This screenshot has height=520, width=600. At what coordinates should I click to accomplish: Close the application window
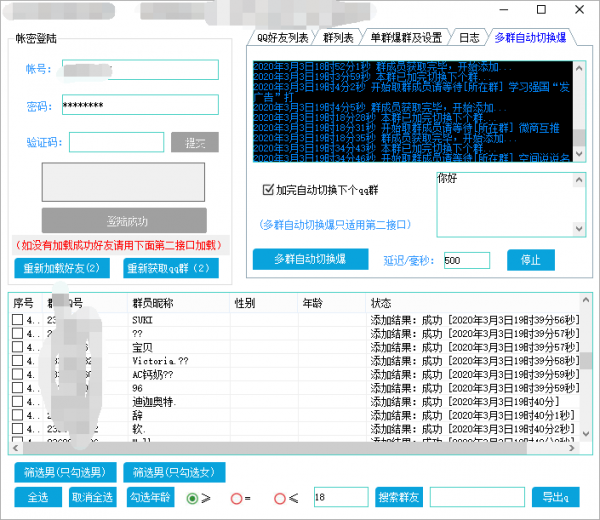[x=579, y=10]
